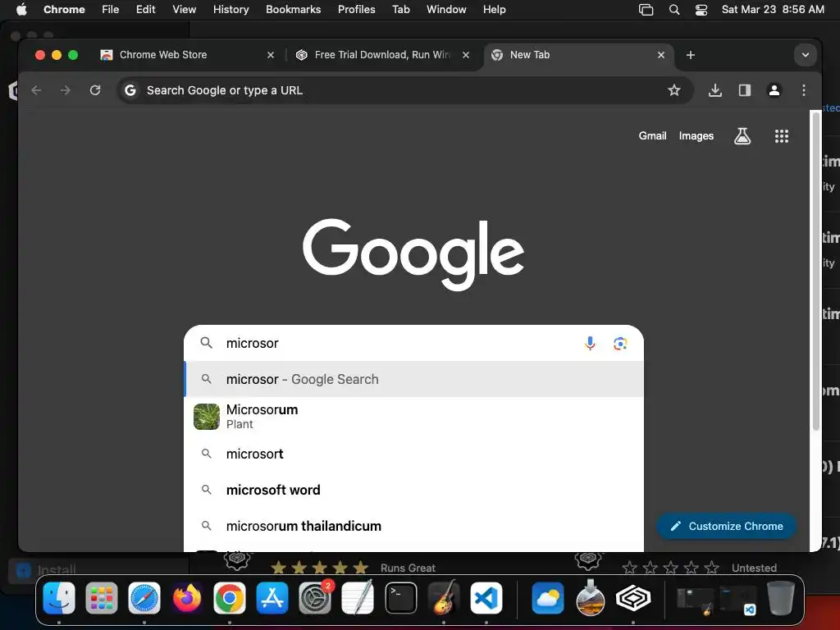This screenshot has height=630, width=840.
Task: Open the Profiles menu
Action: [x=356, y=10]
